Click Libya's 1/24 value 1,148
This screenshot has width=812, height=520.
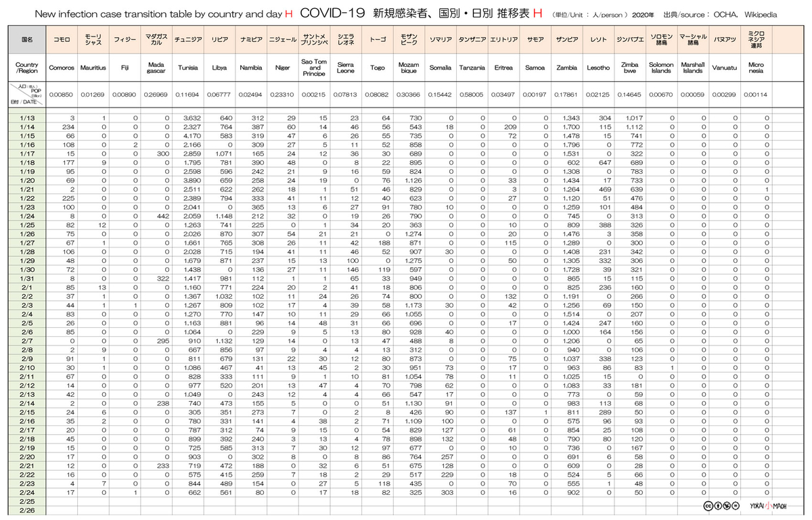click(x=223, y=216)
